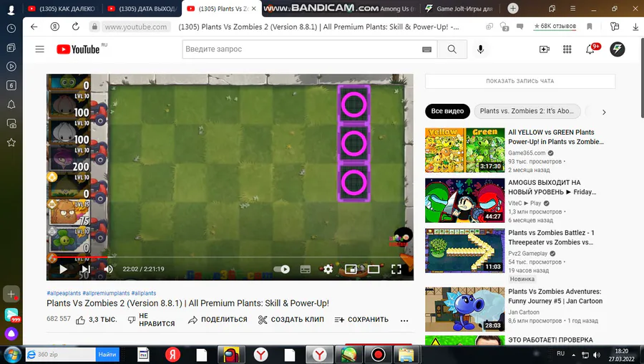Open the YouTube guide hamburger menu
Screen dimensions: 644x364
(40, 49)
